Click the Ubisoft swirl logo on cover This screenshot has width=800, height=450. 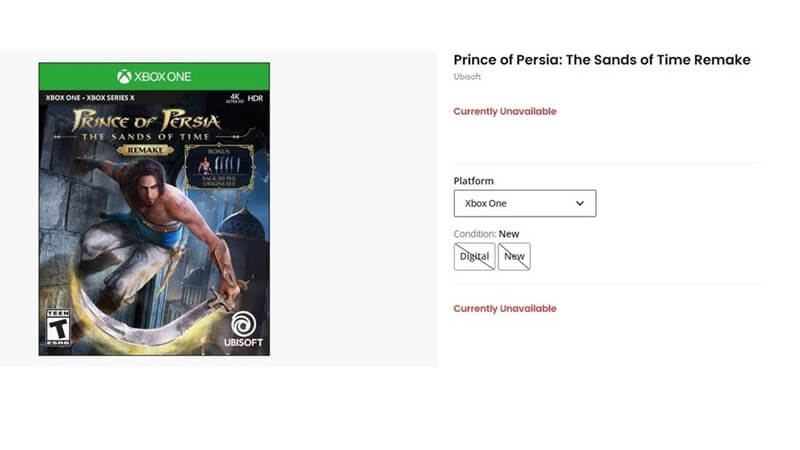[x=243, y=325]
